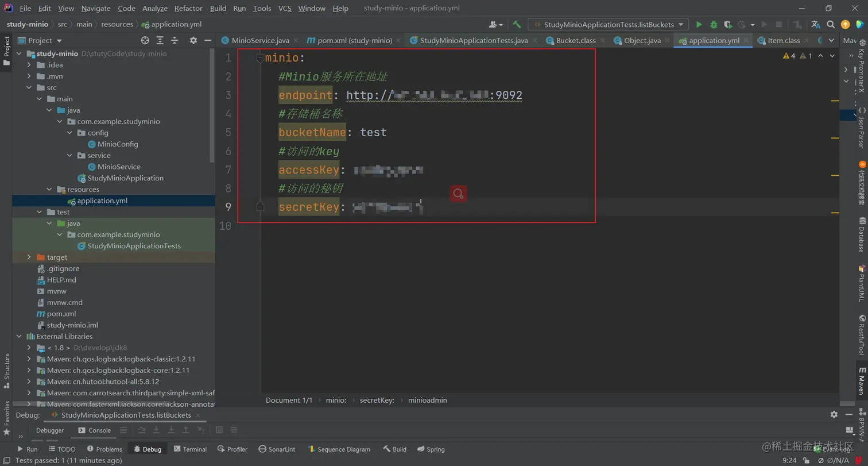This screenshot has height=466, width=868.
Task: Collapse all nodes in Project panel
Action: point(175,40)
